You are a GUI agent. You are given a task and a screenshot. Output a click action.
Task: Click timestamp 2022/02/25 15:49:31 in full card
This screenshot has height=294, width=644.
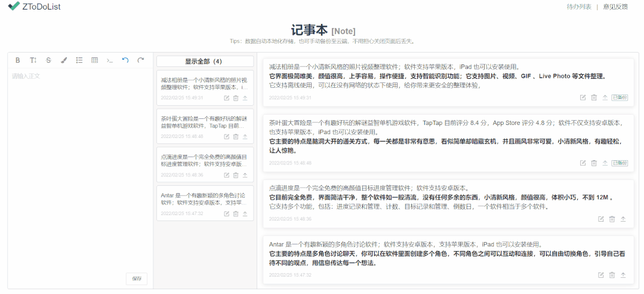[x=290, y=98]
